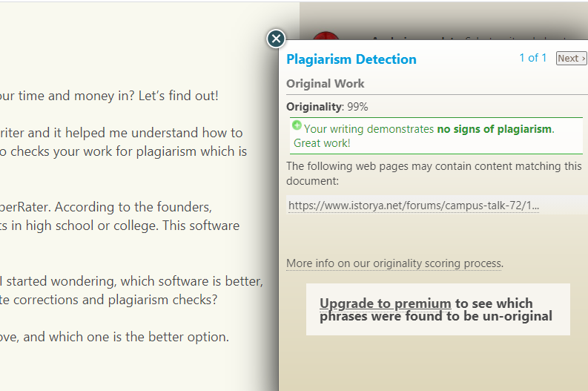Click the 1 of 1 page counter
Screen dimensions: 588x391
533,58
